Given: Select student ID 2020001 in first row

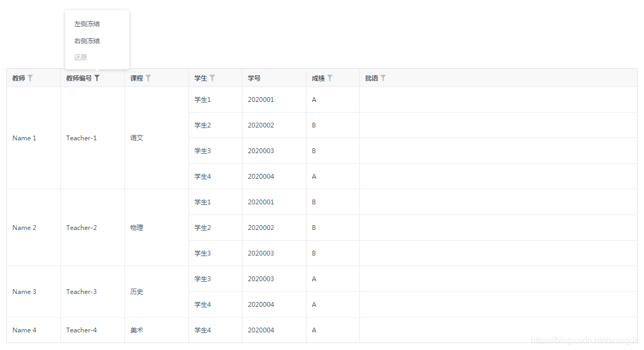Looking at the screenshot, I should click(x=261, y=99).
